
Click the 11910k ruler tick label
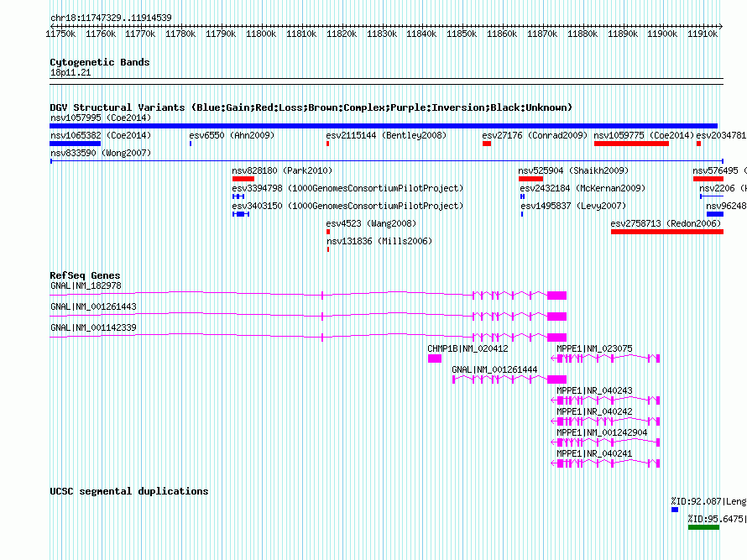pyautogui.click(x=703, y=34)
